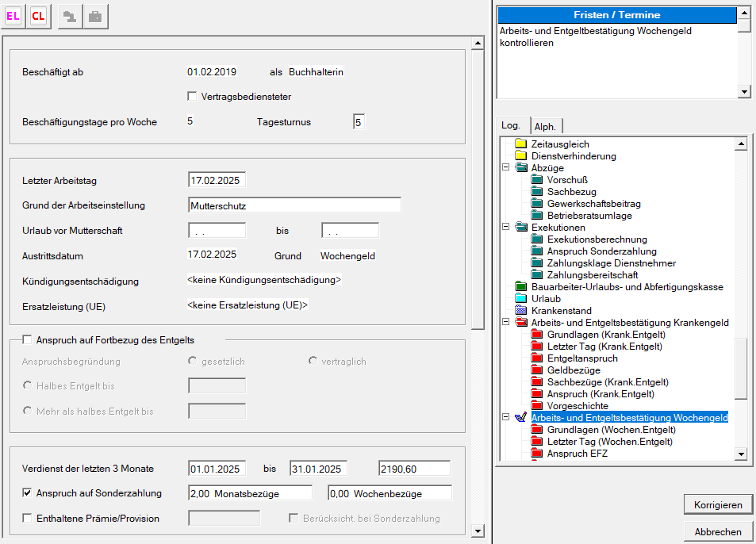The image size is (756, 544).
Task: Click the red CL toolbar icon
Action: point(38,16)
